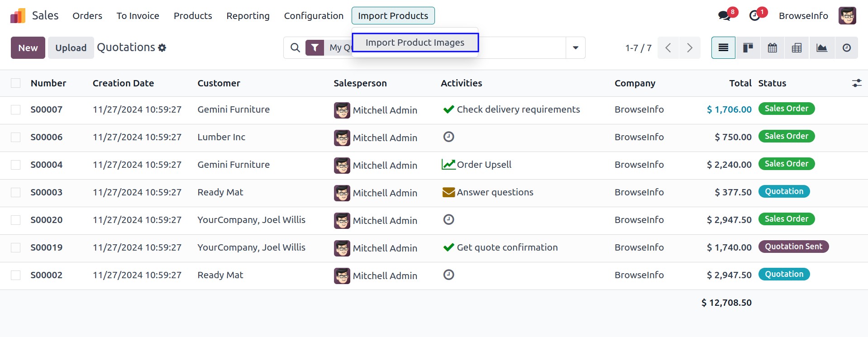The width and height of the screenshot is (868, 337).
Task: Click the activities clock icon in header
Action: [x=754, y=16]
